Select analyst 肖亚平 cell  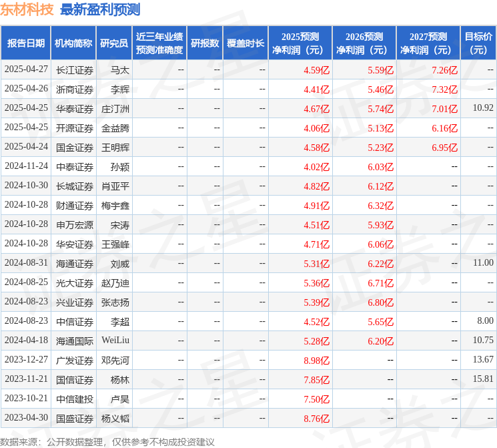tap(115, 186)
